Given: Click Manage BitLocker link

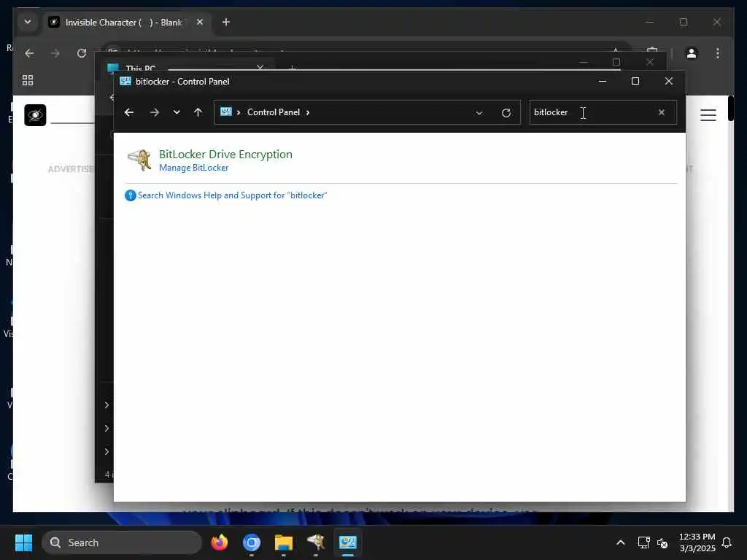Looking at the screenshot, I should coord(194,168).
